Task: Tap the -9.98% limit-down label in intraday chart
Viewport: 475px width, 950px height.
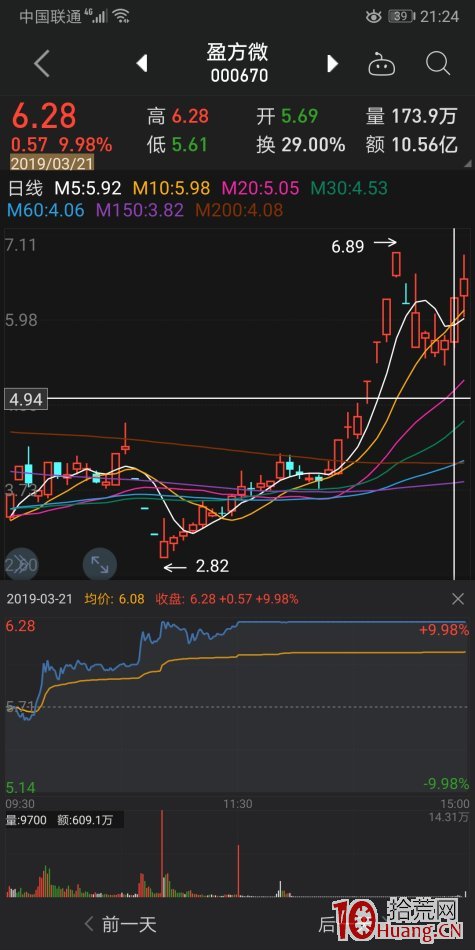Action: (x=446, y=784)
